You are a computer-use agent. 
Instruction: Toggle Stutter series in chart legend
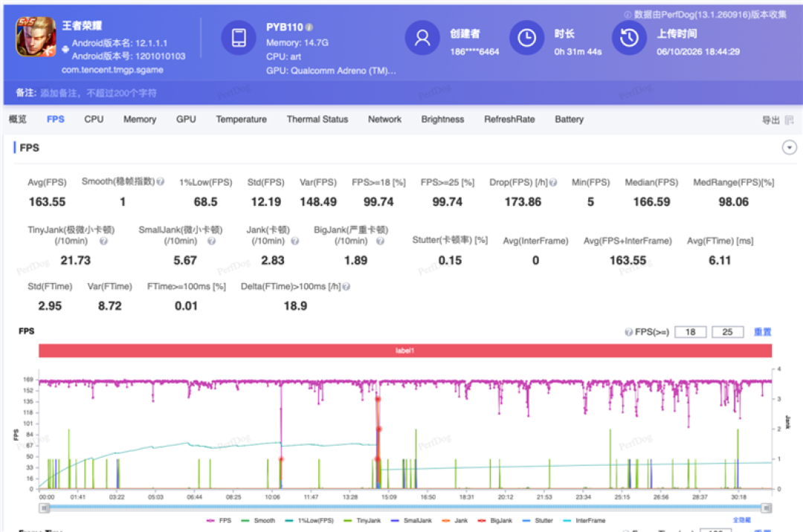pos(538,521)
